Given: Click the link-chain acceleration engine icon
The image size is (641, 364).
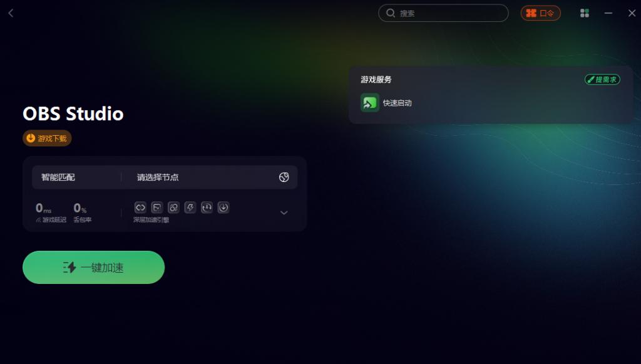Looking at the screenshot, I should (x=140, y=208).
